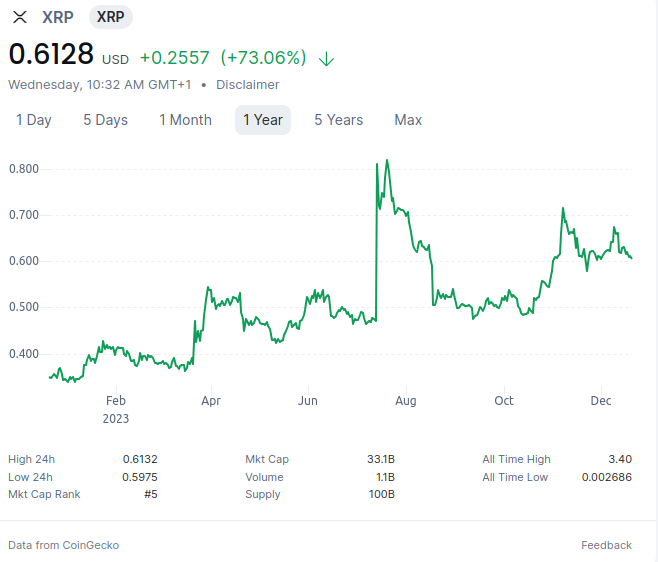This screenshot has height=562, width=658.
Task: Switch to the 1 Month range tab
Action: pos(185,120)
